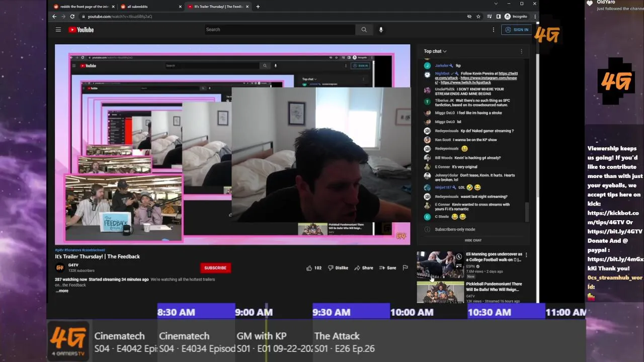Open options for Eli Manning suggested video
This screenshot has height=362, width=644.
(526, 255)
